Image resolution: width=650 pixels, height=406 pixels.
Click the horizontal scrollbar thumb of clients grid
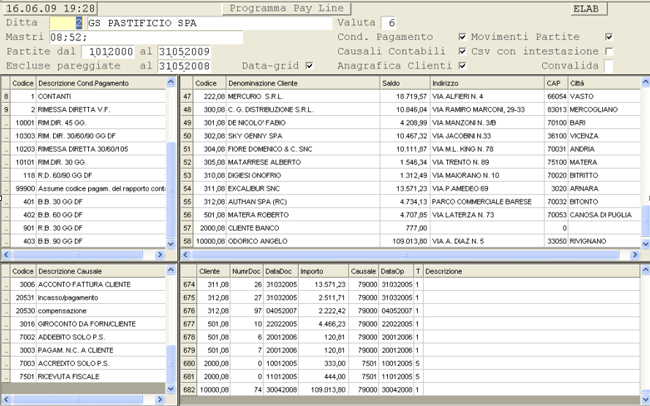405,255
